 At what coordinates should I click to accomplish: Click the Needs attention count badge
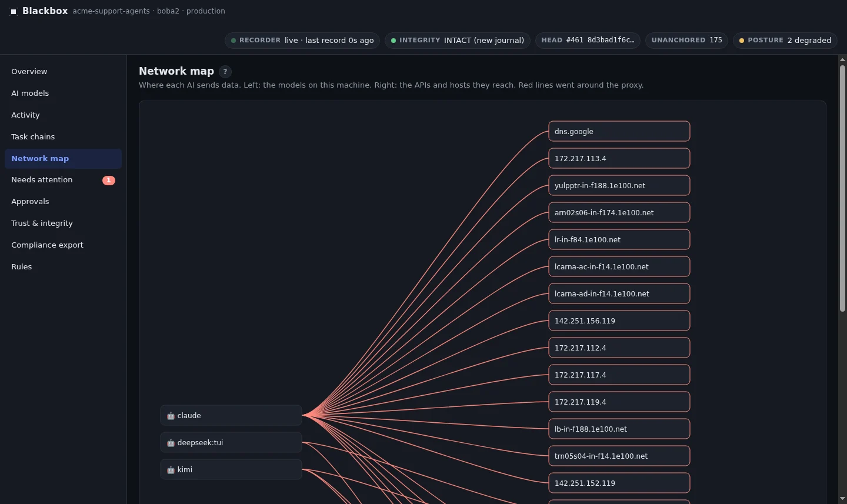point(109,181)
